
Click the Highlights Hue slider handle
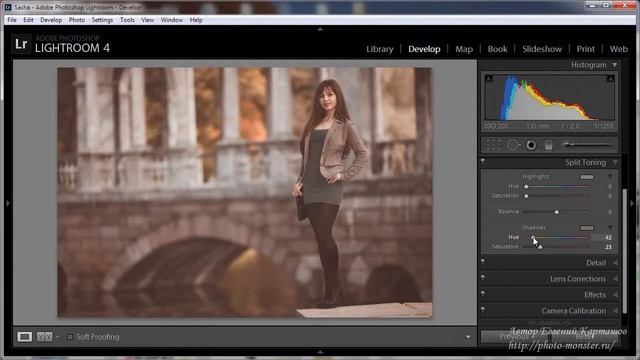pos(526,187)
